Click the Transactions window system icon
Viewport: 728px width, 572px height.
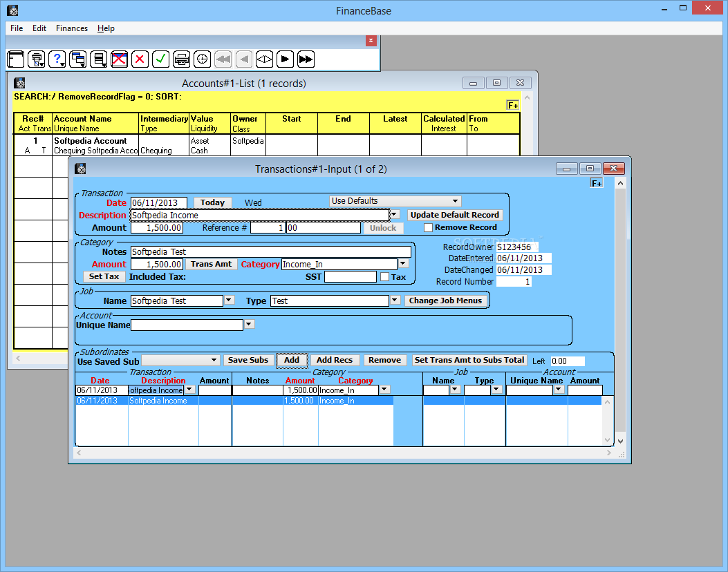[80, 169]
